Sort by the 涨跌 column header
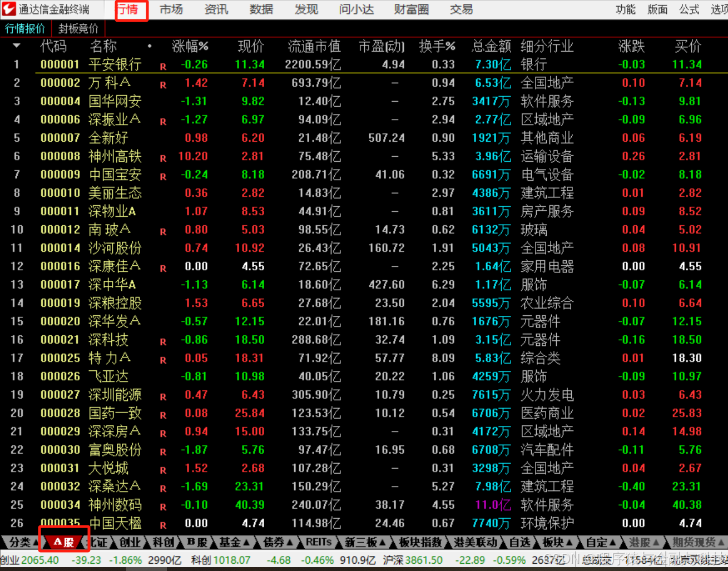Image resolution: width=728 pixels, height=571 pixels. point(632,46)
